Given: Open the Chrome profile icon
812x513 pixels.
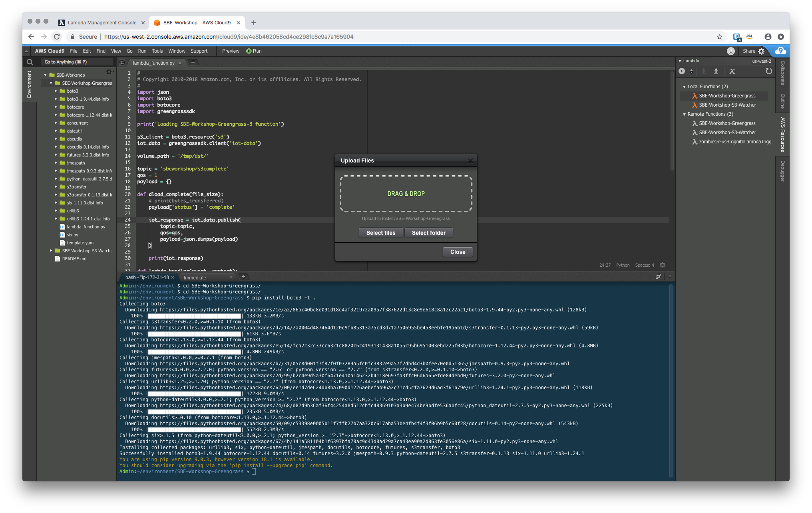Looking at the screenshot, I should [x=768, y=37].
